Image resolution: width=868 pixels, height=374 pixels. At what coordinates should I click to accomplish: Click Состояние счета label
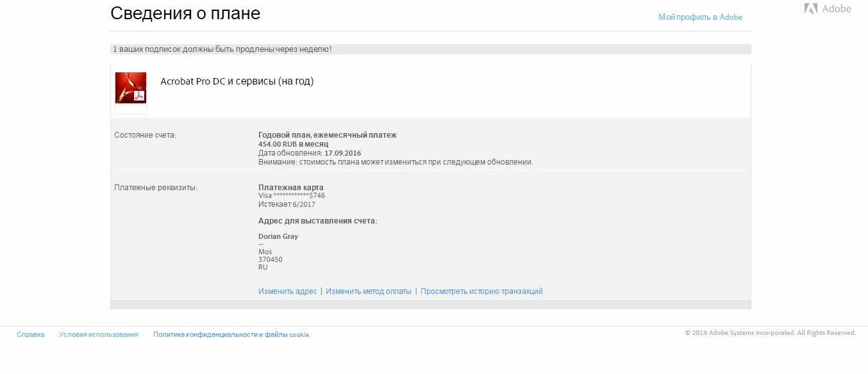click(145, 135)
